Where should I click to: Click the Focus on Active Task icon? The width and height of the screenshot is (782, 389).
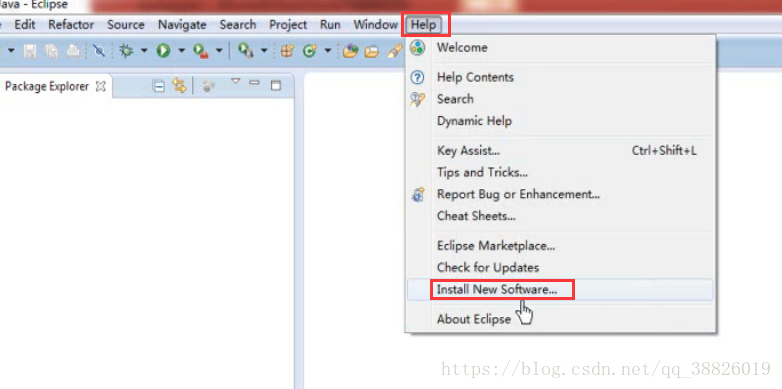pos(208,86)
